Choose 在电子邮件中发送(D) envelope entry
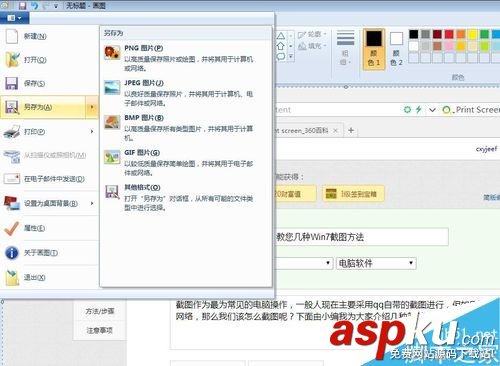The image size is (500, 366). pyautogui.click(x=49, y=179)
